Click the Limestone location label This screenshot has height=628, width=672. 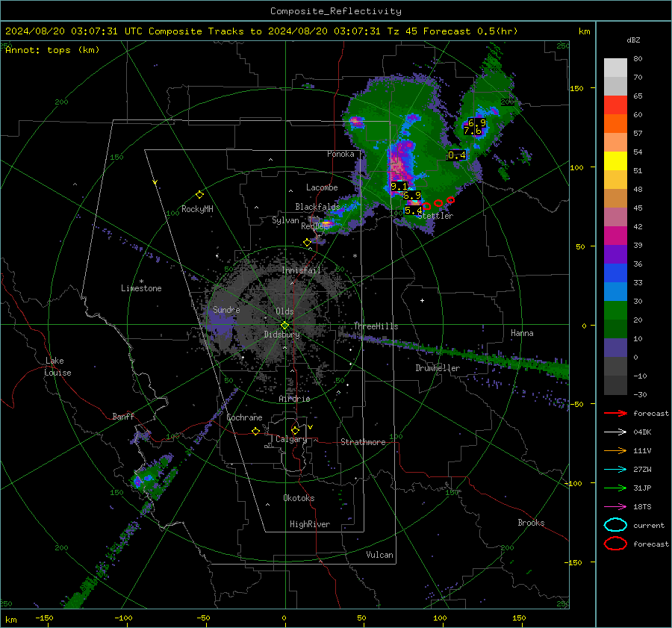141,288
